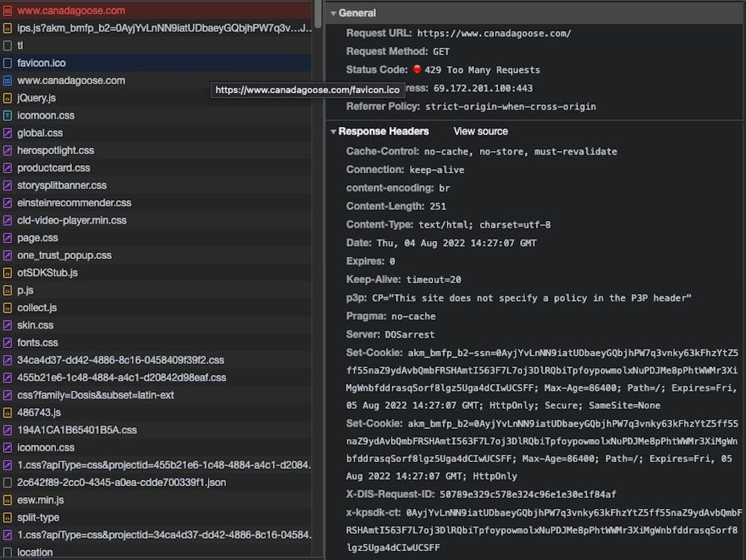Select the css?family=Dosis request row
Viewport: 746px width, 560px height.
tap(95, 395)
